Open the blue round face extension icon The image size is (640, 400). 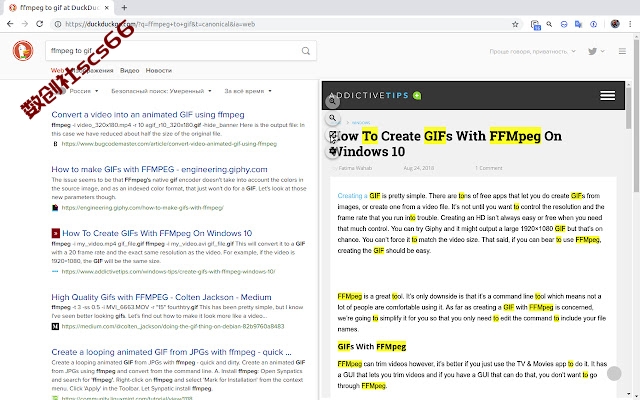tap(564, 24)
